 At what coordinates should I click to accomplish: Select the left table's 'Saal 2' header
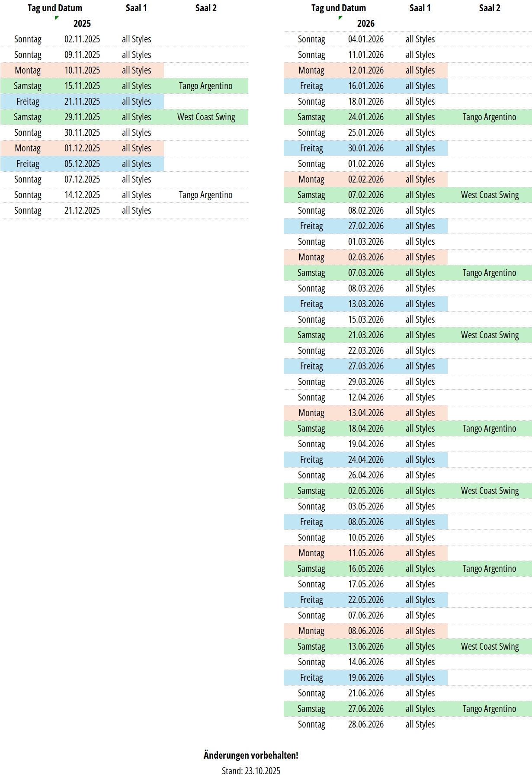pyautogui.click(x=206, y=8)
